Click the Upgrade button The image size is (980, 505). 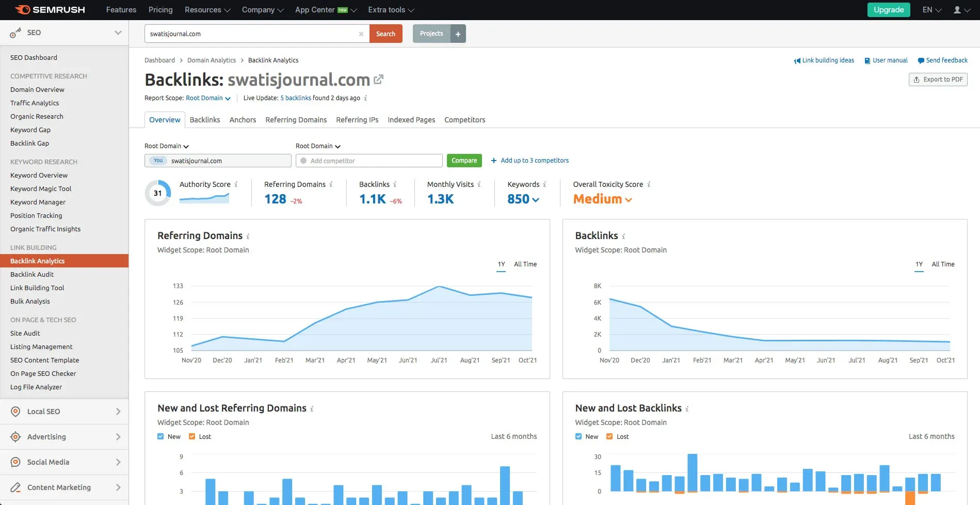pos(889,10)
